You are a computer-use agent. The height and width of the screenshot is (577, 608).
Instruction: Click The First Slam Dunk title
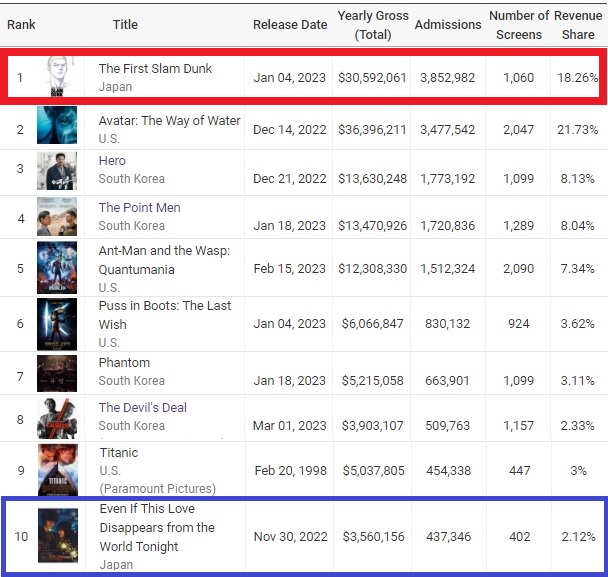pyautogui.click(x=155, y=69)
